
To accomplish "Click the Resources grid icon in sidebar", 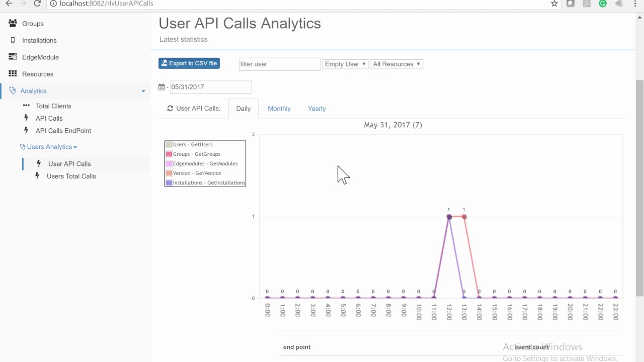I will click(13, 74).
